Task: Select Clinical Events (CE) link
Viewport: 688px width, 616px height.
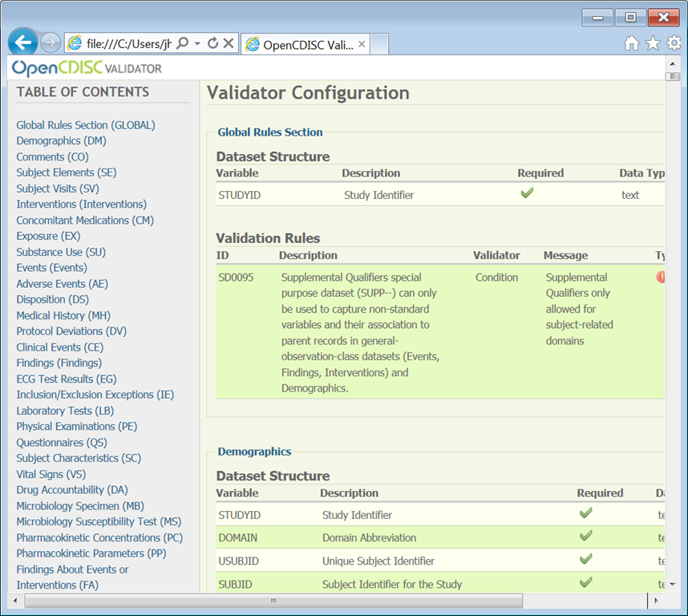Action: 59,347
